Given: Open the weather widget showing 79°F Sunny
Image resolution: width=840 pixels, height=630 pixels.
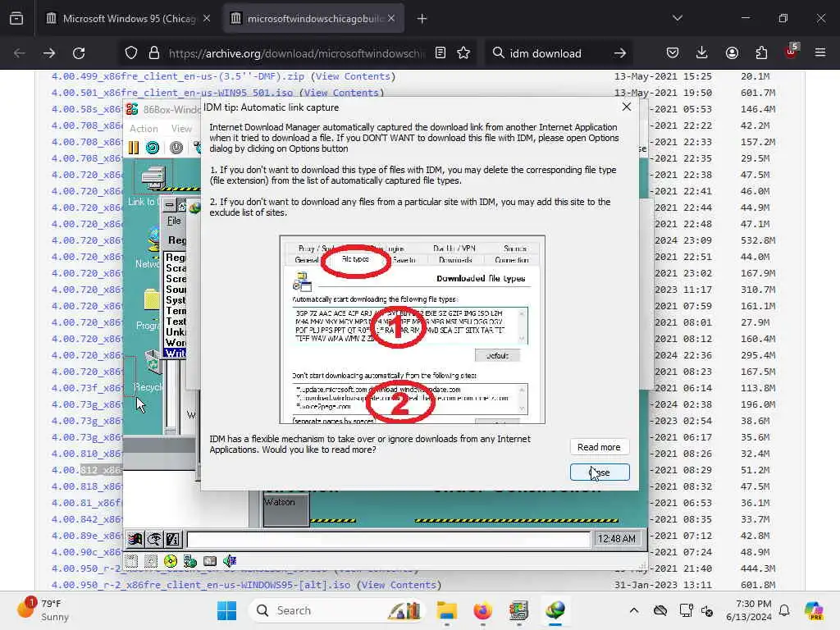Looking at the screenshot, I should (x=43, y=609).
